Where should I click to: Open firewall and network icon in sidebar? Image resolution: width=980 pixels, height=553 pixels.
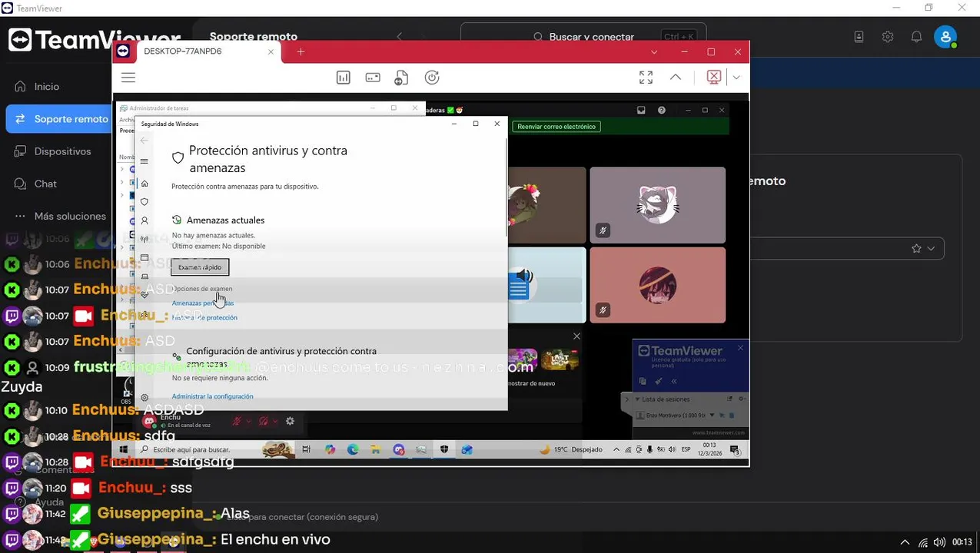click(144, 239)
